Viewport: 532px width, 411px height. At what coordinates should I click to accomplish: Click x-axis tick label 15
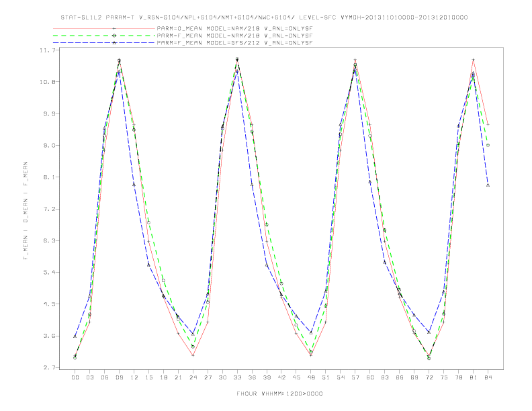point(148,377)
